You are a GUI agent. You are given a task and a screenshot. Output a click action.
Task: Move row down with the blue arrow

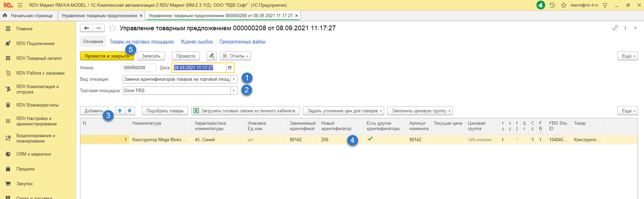coord(130,111)
